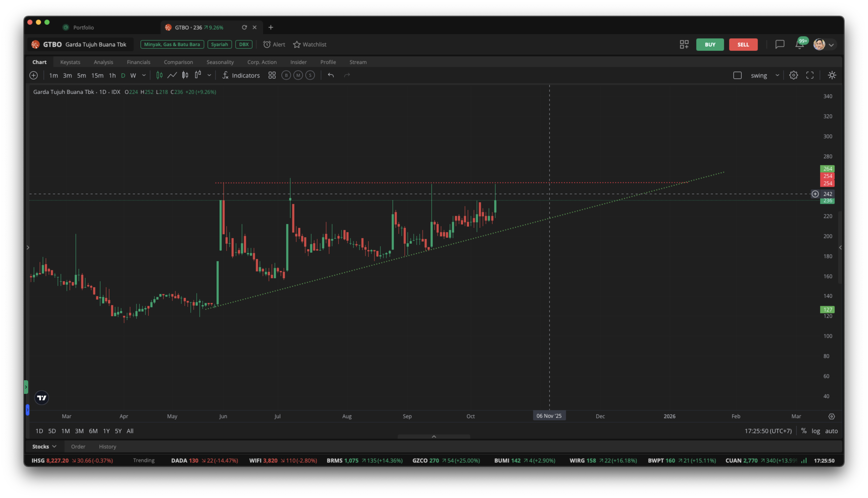This screenshot has height=498, width=868.
Task: Enter fullscreen chart mode
Action: tap(810, 75)
